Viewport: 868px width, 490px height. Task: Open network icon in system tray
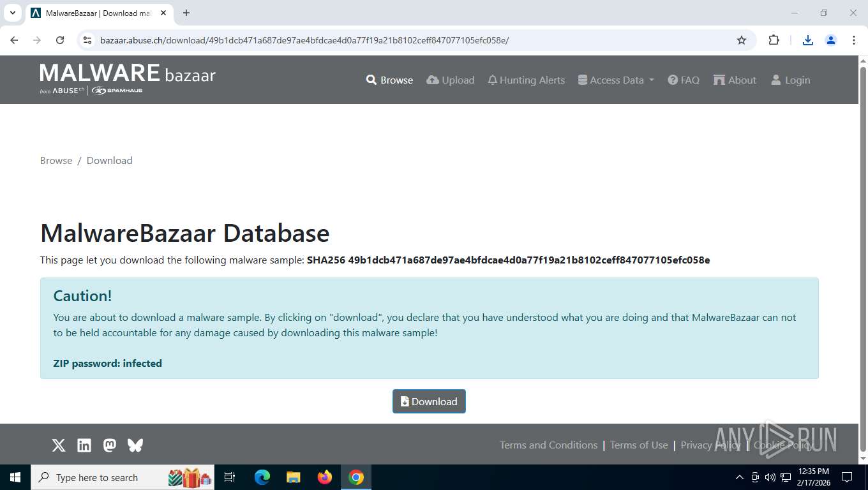coord(786,477)
